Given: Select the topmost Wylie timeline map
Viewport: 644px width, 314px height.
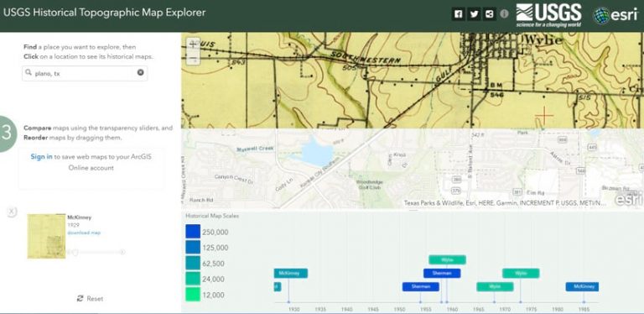Looking at the screenshot, I should coord(447,259).
